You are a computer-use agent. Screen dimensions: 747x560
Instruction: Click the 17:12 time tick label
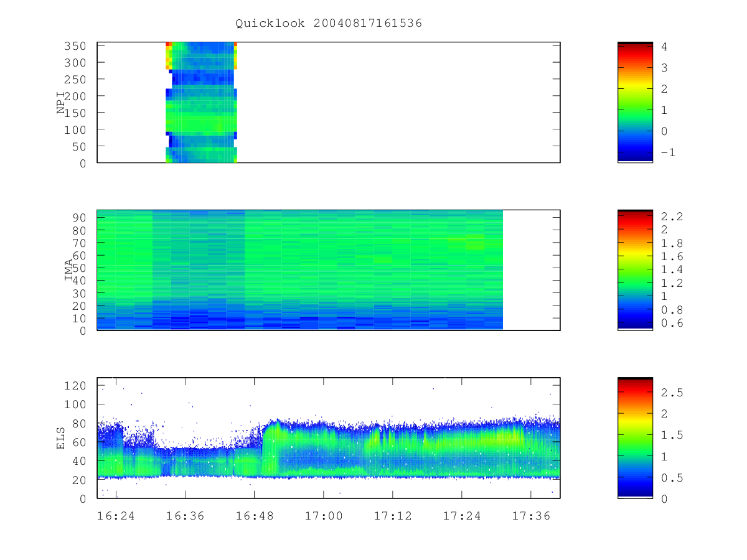392,516
